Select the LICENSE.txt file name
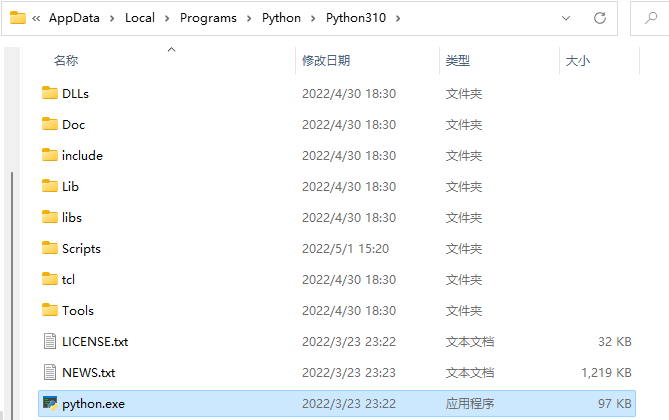The height and width of the screenshot is (420, 669). pos(95,341)
